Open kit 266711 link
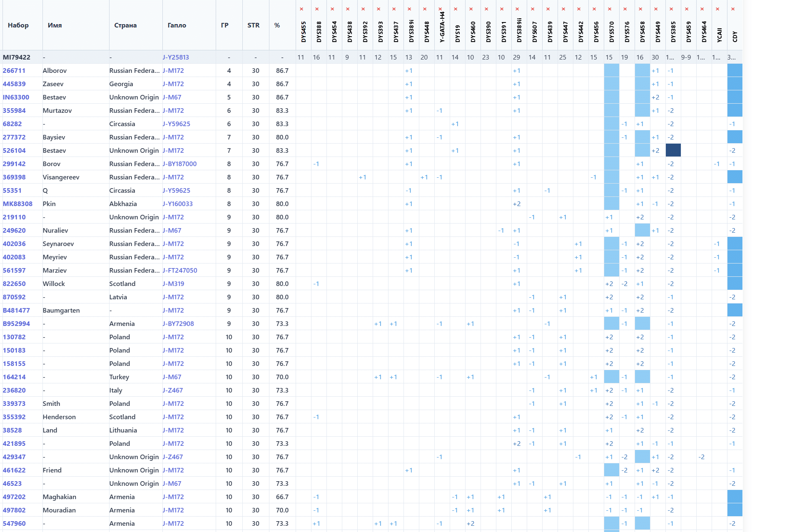787x532 pixels. click(x=14, y=71)
